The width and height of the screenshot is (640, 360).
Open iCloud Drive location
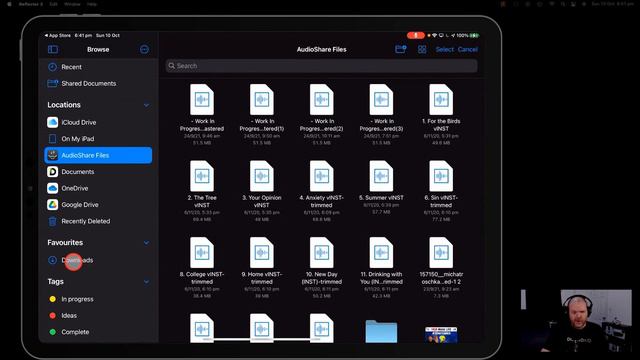[98, 122]
